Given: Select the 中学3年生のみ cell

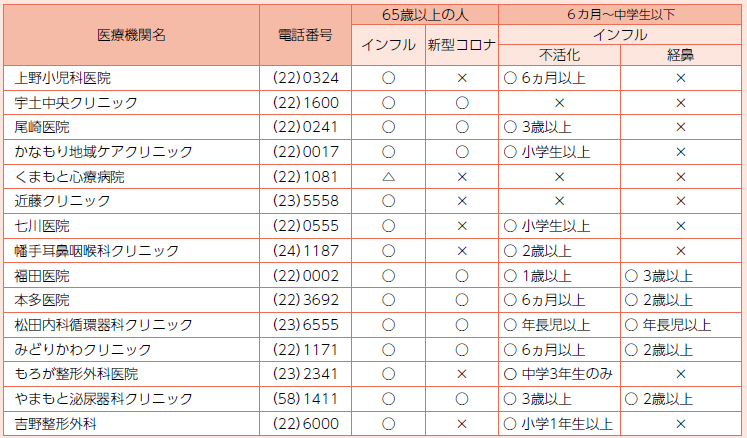Looking at the screenshot, I should 560,374.
